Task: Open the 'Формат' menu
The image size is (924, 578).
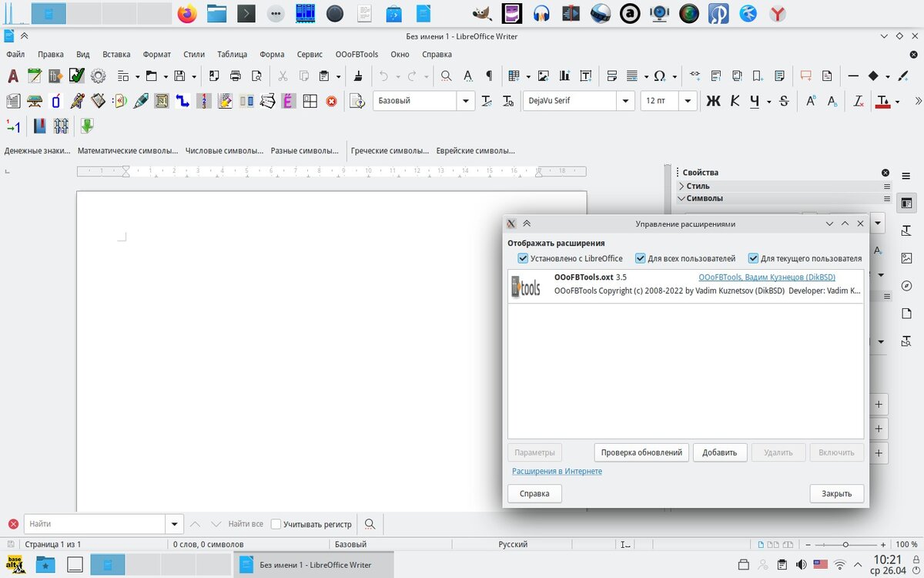Action: (157, 55)
